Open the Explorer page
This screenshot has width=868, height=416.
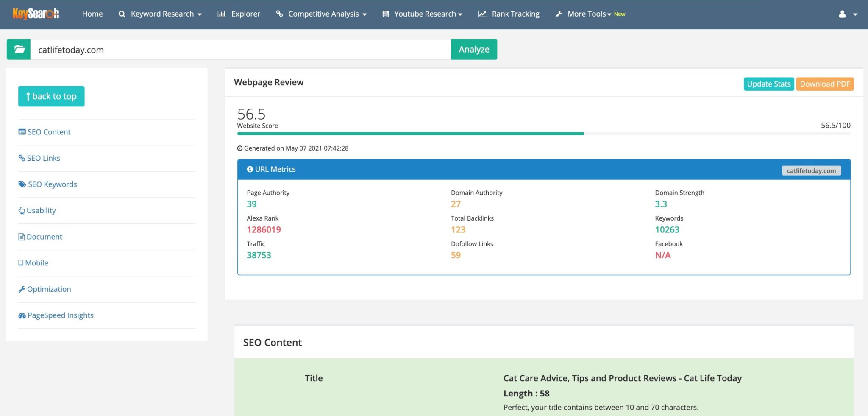245,14
